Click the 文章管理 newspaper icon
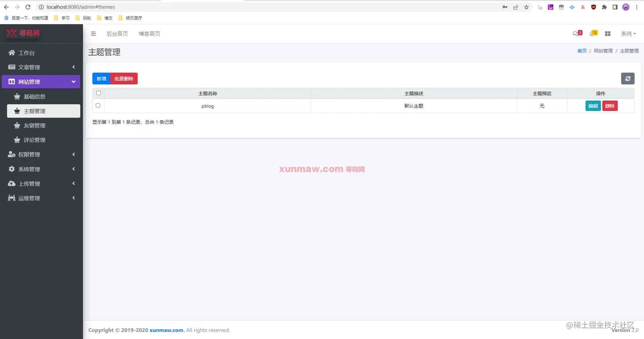Image resolution: width=644 pixels, height=339 pixels. (x=11, y=67)
